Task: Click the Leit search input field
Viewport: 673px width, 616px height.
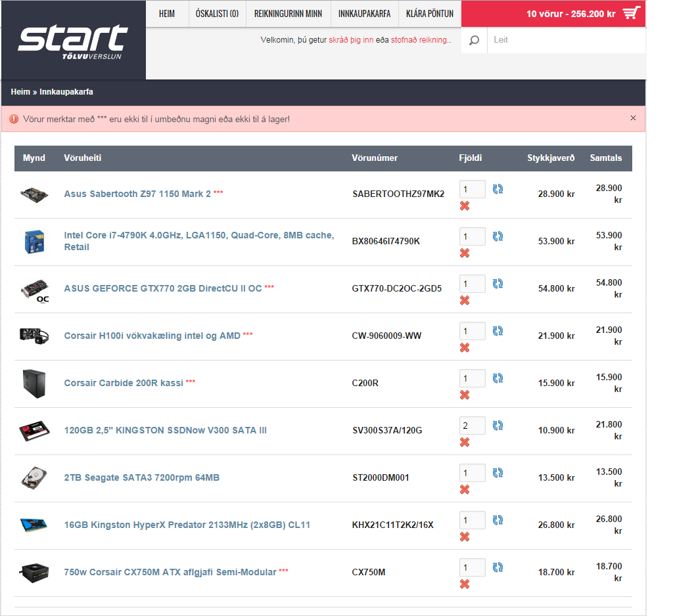Action: [x=565, y=40]
